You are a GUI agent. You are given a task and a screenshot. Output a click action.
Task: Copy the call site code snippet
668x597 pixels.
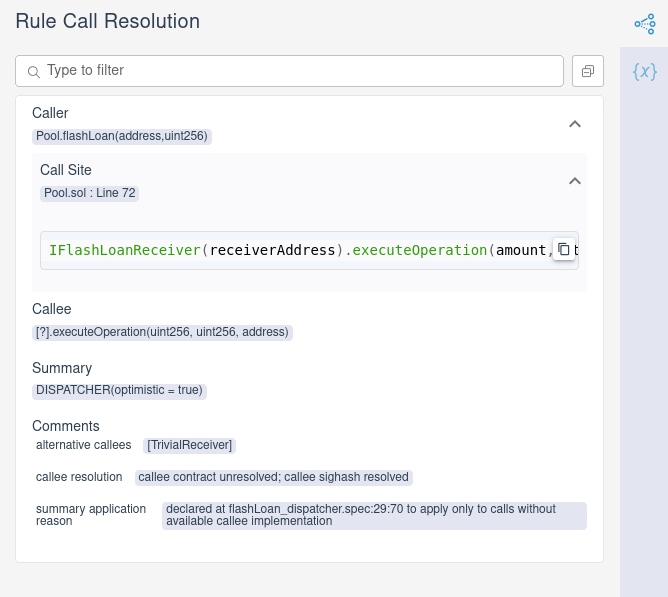(x=563, y=249)
